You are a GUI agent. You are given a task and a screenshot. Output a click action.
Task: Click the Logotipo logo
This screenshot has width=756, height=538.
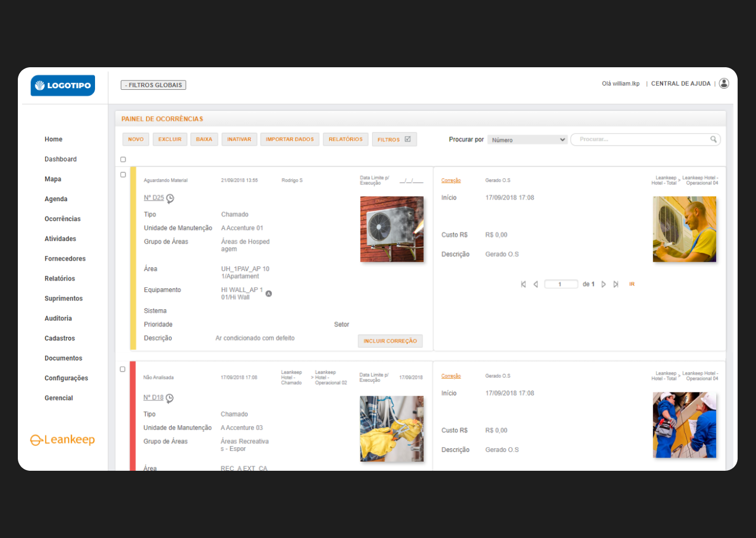coord(62,85)
